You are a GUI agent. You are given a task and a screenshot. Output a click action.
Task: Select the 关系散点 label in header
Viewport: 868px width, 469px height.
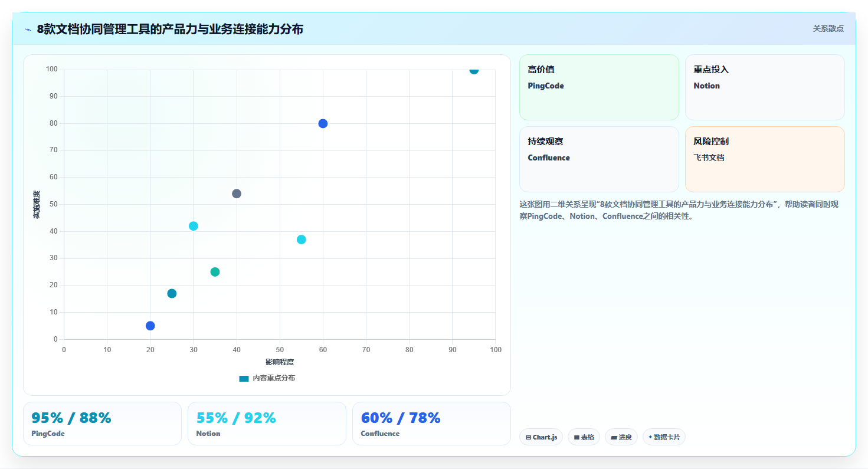click(x=828, y=28)
